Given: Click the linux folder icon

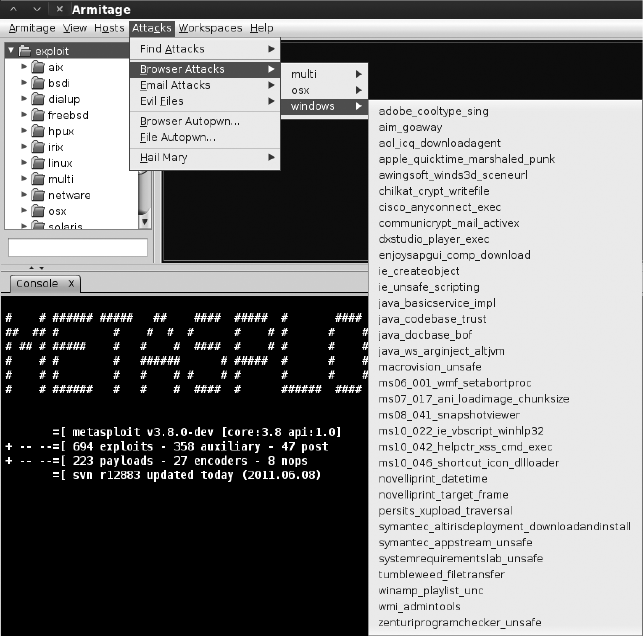Looking at the screenshot, I should pyautogui.click(x=38, y=163).
